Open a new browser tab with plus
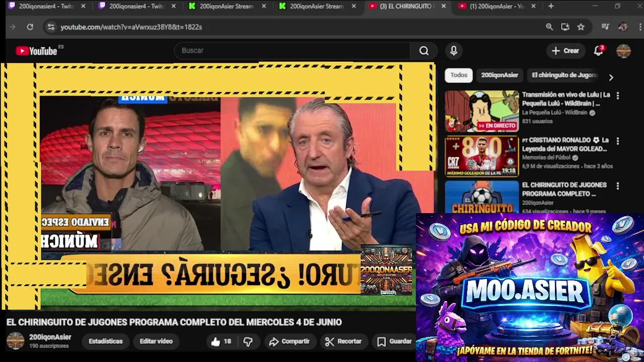The image size is (644, 362). [551, 6]
